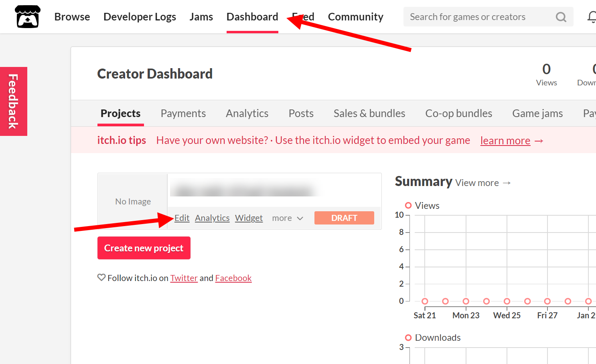Click the search magnifier icon
The width and height of the screenshot is (596, 364).
tap(561, 17)
